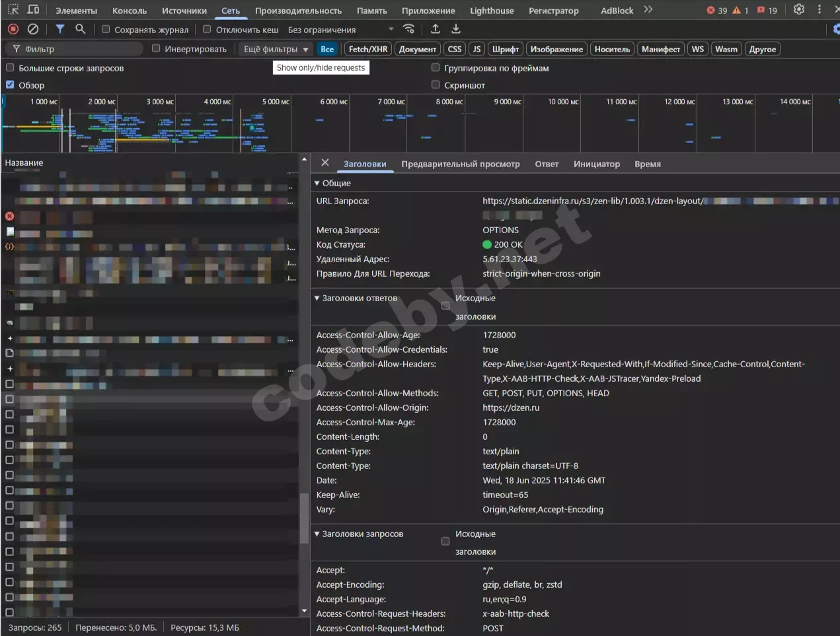Select the inspect element picker icon

click(x=13, y=10)
